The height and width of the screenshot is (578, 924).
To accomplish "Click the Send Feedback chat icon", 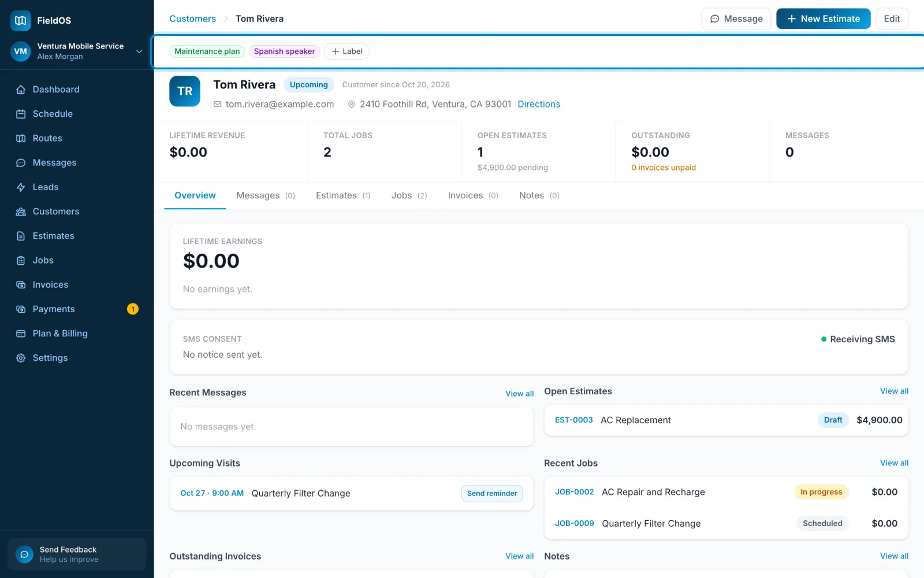I will pos(24,554).
